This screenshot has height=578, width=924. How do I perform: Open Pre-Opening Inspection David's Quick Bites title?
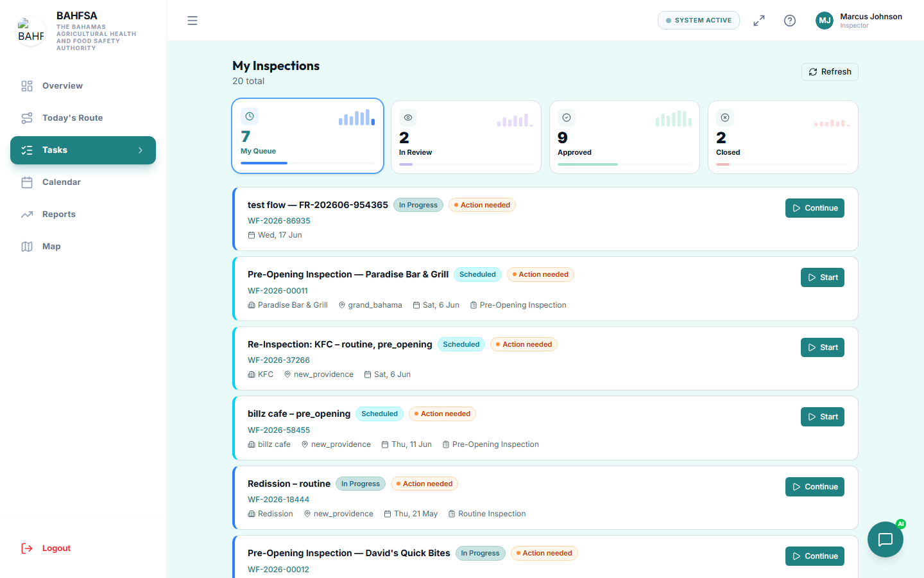point(349,553)
